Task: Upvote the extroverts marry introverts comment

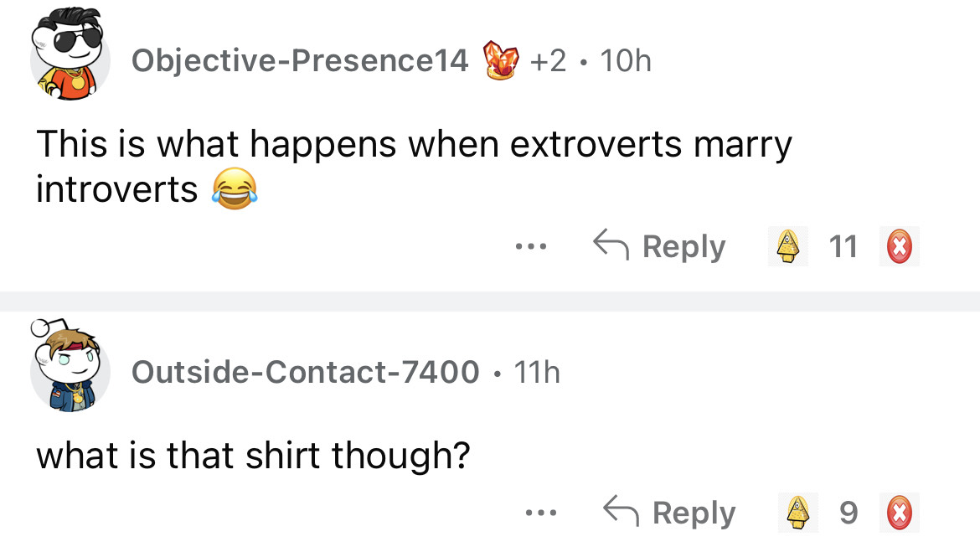Action: pos(788,246)
